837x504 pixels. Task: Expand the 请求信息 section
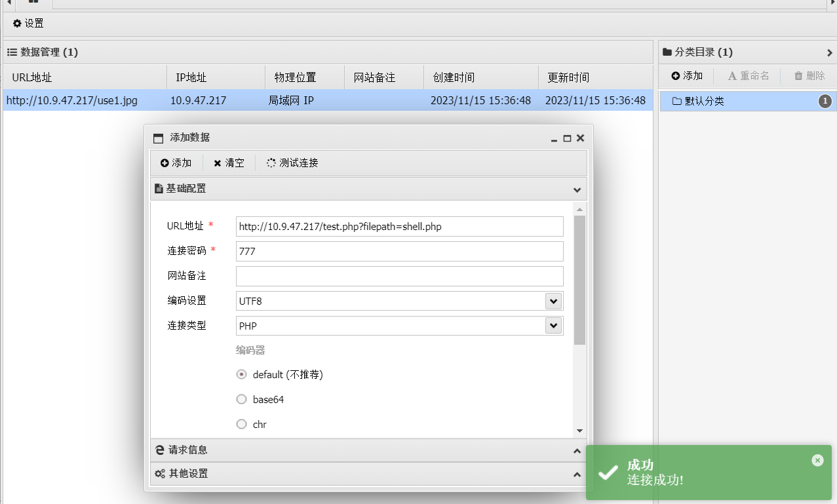click(x=577, y=451)
